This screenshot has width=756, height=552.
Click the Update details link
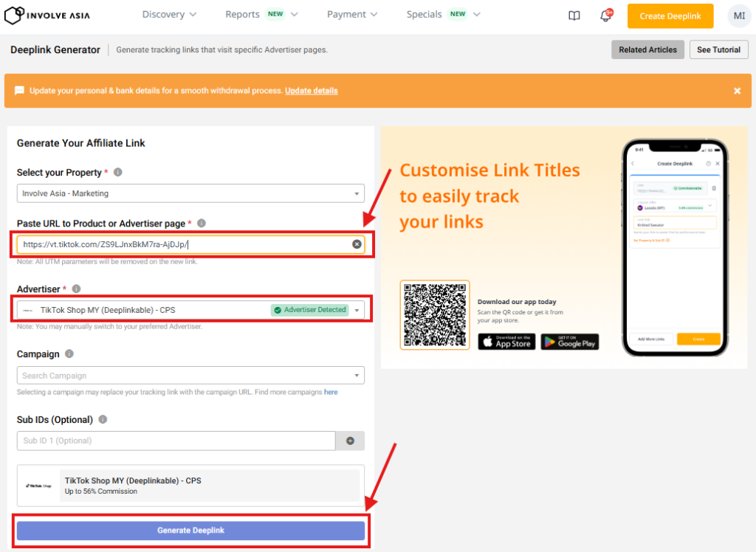point(311,91)
